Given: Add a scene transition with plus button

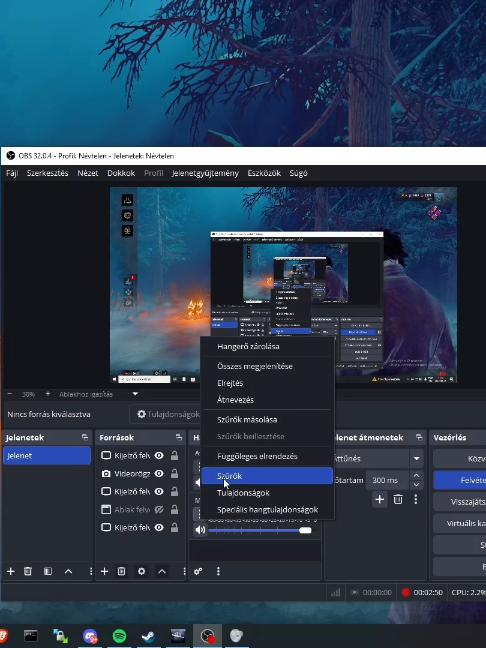Looking at the screenshot, I should click(x=379, y=499).
